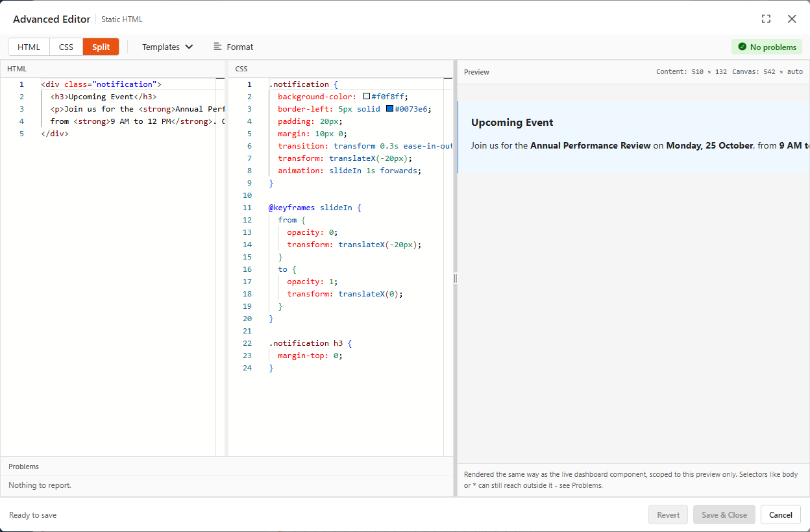Click the Ready to save status
Viewport: 810px width, 532px height.
pos(32,515)
